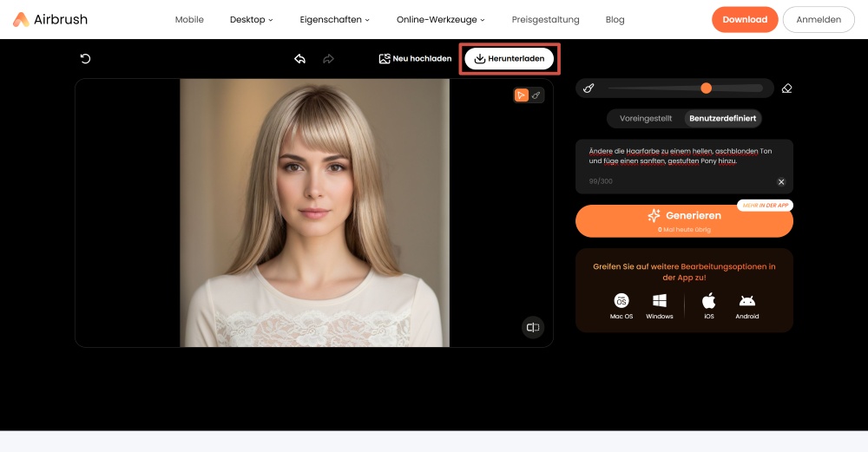
Task: Undo the last edit
Action: pyautogui.click(x=300, y=59)
